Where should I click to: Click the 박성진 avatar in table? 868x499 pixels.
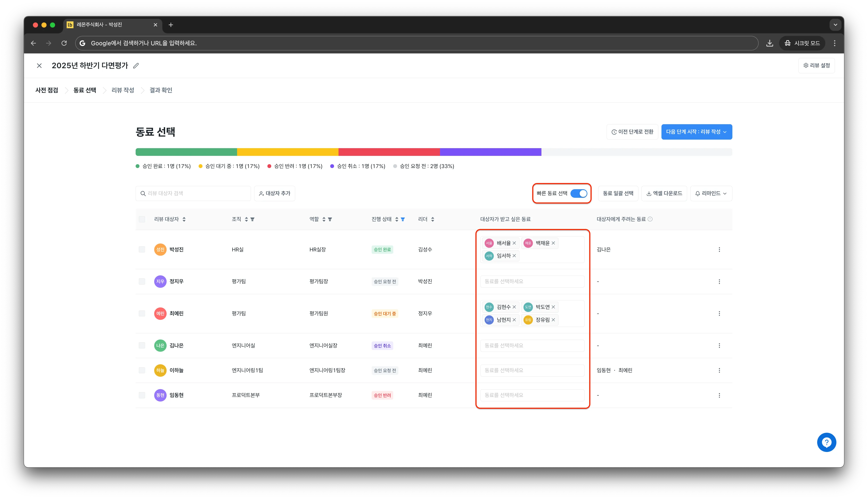(160, 249)
